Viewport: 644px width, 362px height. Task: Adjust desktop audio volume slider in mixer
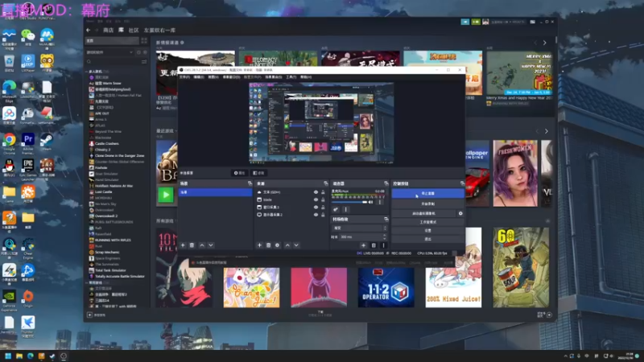click(349, 202)
